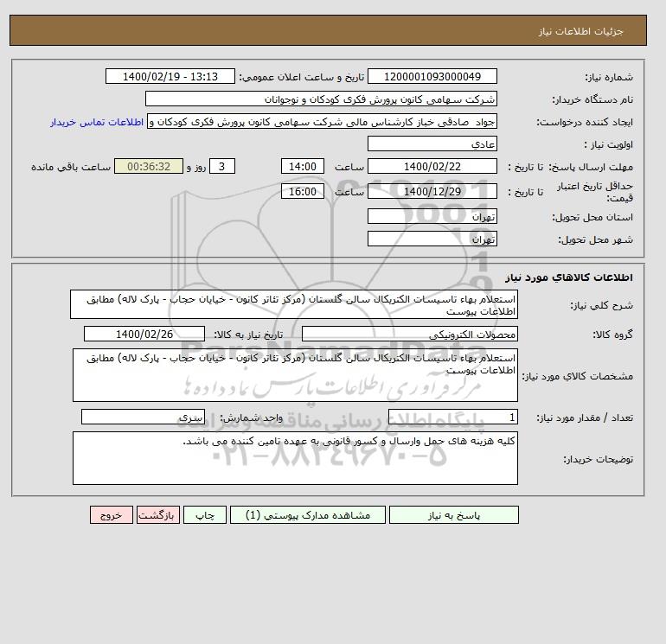Viewport: 666px width, 644px height.
Task: Select the need number field 1200001093000049
Action: pyautogui.click(x=432, y=76)
